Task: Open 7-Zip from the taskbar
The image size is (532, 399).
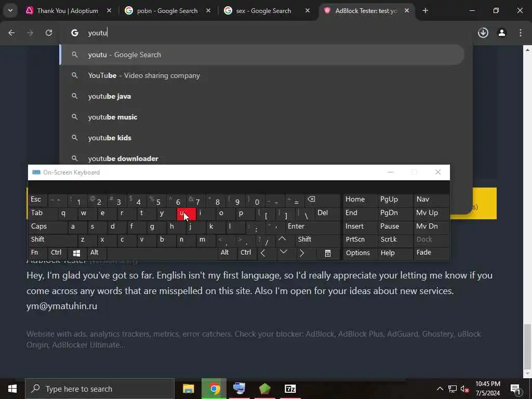Action: coord(290,389)
